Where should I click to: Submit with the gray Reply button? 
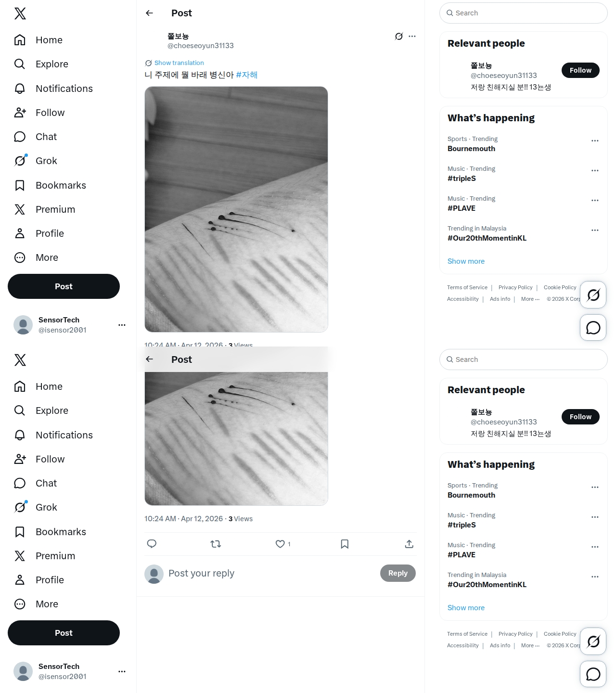(398, 573)
